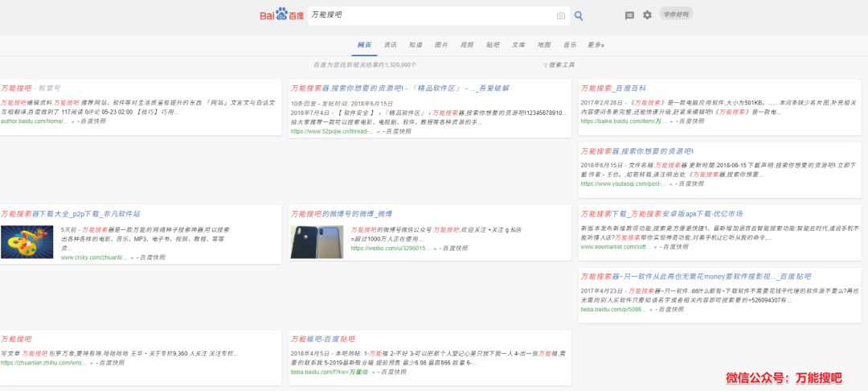Image resolution: width=868 pixels, height=391 pixels.
Task: Open the messages chat-bubble icon
Action: (x=629, y=15)
